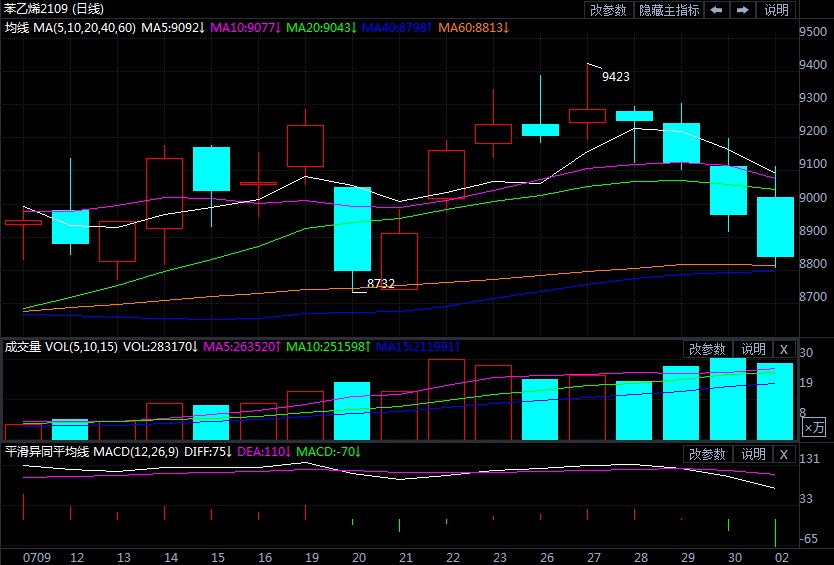Image resolution: width=834 pixels, height=565 pixels.
Task: Click 改参数 in the volume panel
Action: click(x=709, y=349)
